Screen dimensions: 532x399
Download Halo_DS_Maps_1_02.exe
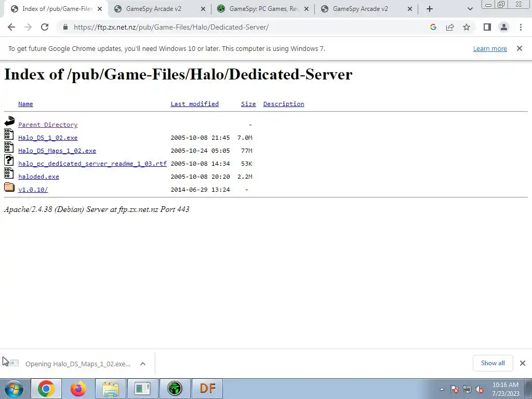click(57, 151)
